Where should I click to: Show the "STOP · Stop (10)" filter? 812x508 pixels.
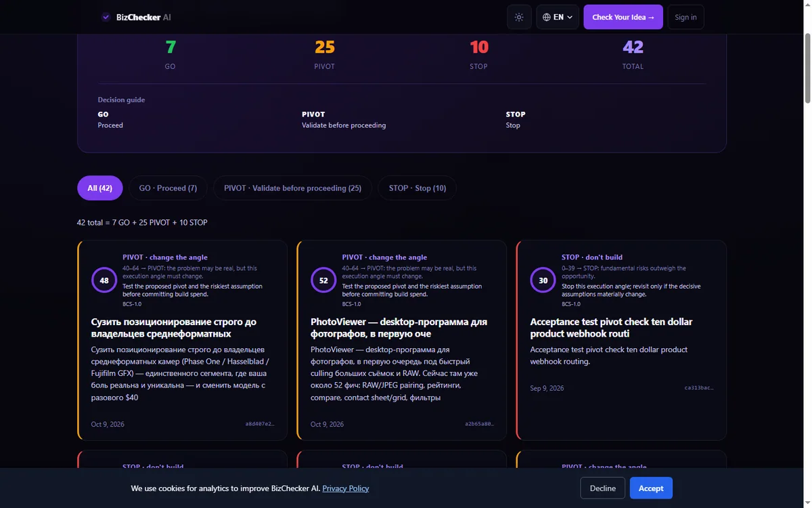point(418,188)
